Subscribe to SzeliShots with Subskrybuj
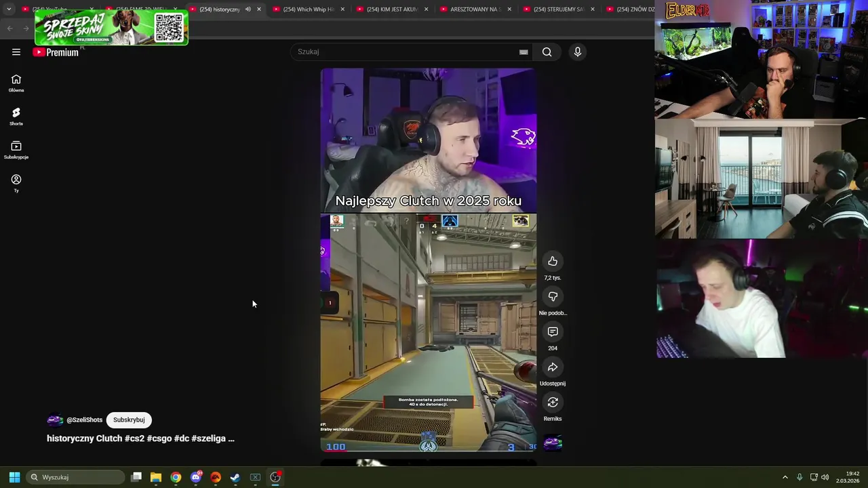The image size is (868, 488). pos(129,420)
